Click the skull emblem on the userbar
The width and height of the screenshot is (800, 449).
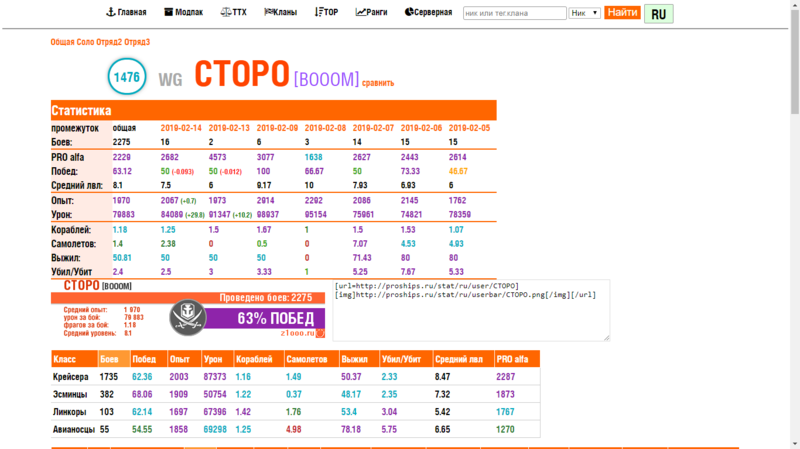pos(188,316)
